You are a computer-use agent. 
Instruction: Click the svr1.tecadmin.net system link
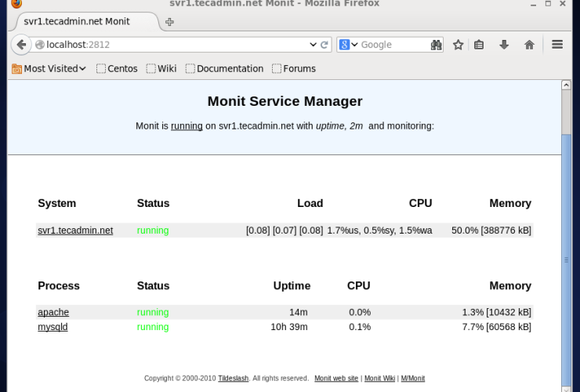pyautogui.click(x=75, y=230)
